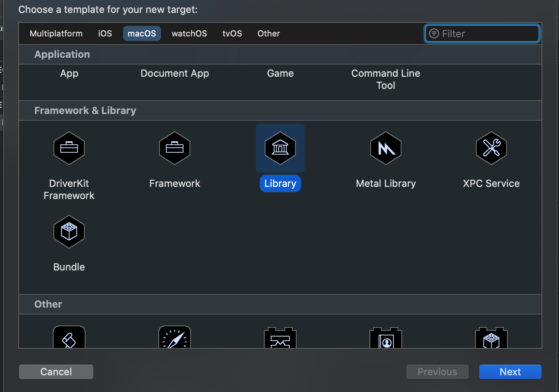Click the lego-cube block icon under Other
The width and height of the screenshot is (559, 392).
tap(491, 338)
